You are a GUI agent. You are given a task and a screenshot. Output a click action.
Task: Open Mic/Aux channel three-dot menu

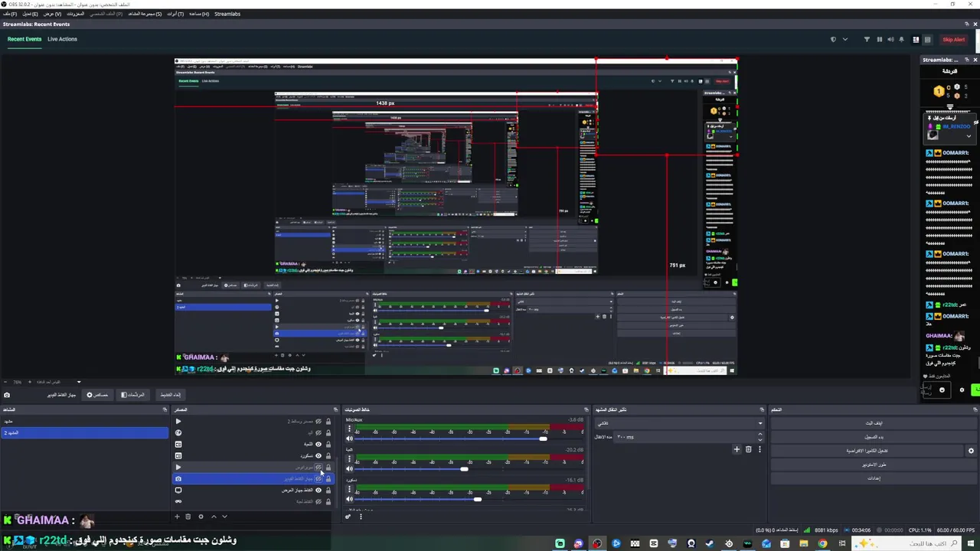349,428
